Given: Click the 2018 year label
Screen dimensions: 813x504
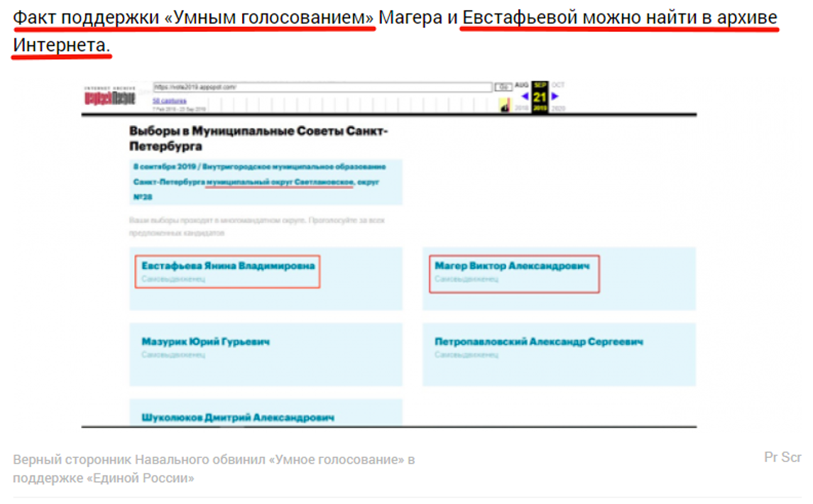Looking at the screenshot, I should tap(522, 109).
